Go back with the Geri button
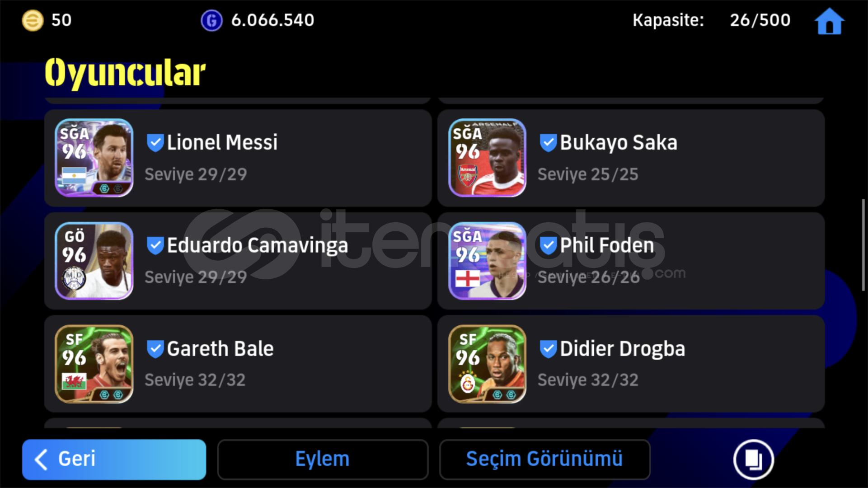868x488 pixels. click(x=114, y=459)
